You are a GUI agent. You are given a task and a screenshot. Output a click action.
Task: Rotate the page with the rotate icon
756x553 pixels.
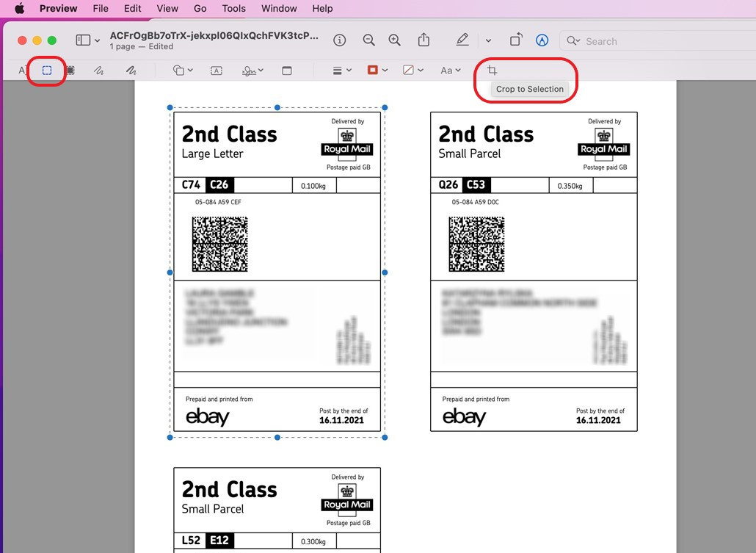point(516,40)
